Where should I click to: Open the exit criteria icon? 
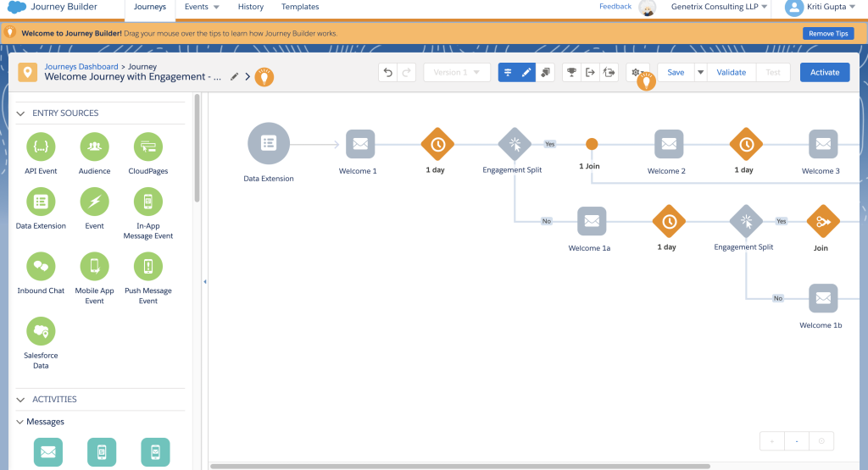tap(590, 73)
